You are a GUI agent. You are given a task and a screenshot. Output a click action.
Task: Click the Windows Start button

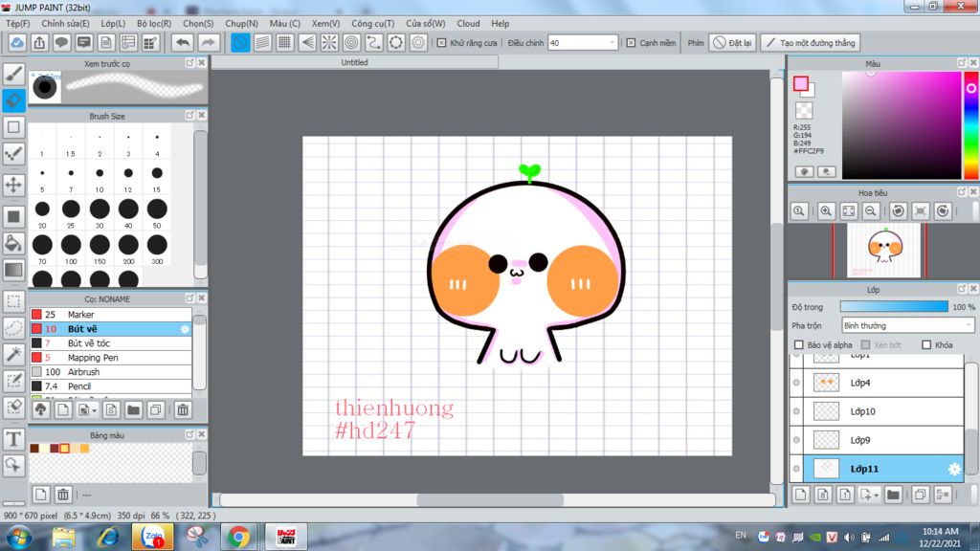[19, 538]
